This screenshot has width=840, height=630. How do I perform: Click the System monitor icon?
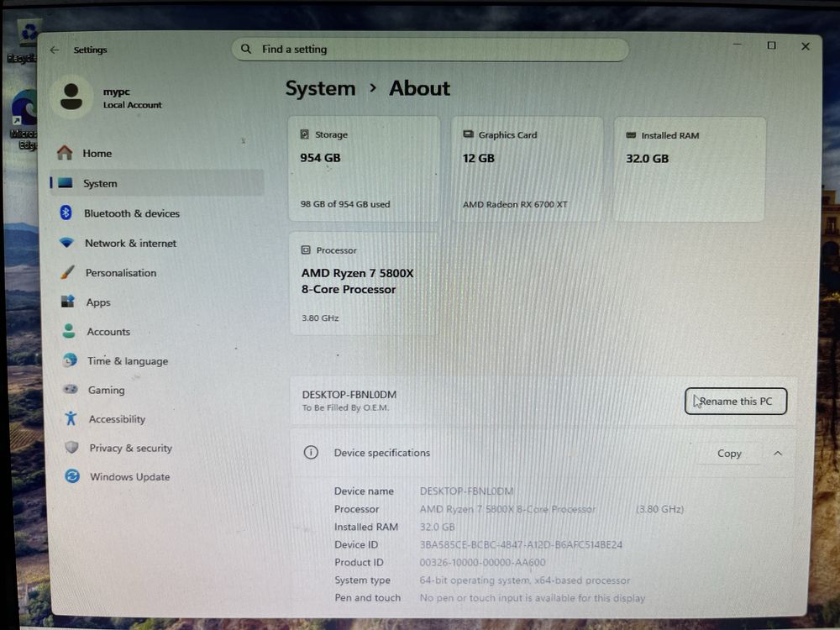pyautogui.click(x=66, y=183)
